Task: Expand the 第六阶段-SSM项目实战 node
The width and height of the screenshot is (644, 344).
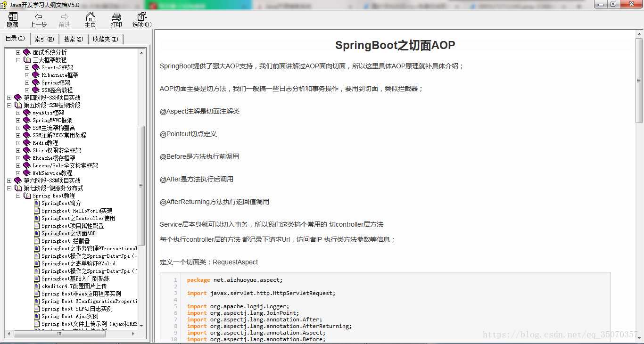Action: [x=9, y=180]
